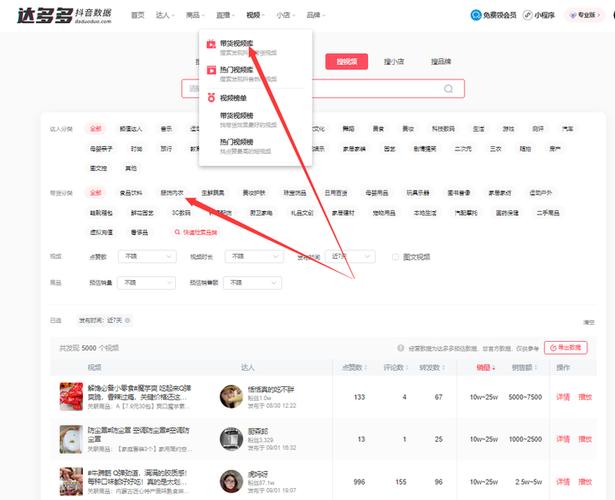
Task: Open 发布时间 近7天 dropdown
Action: pyautogui.click(x=350, y=256)
